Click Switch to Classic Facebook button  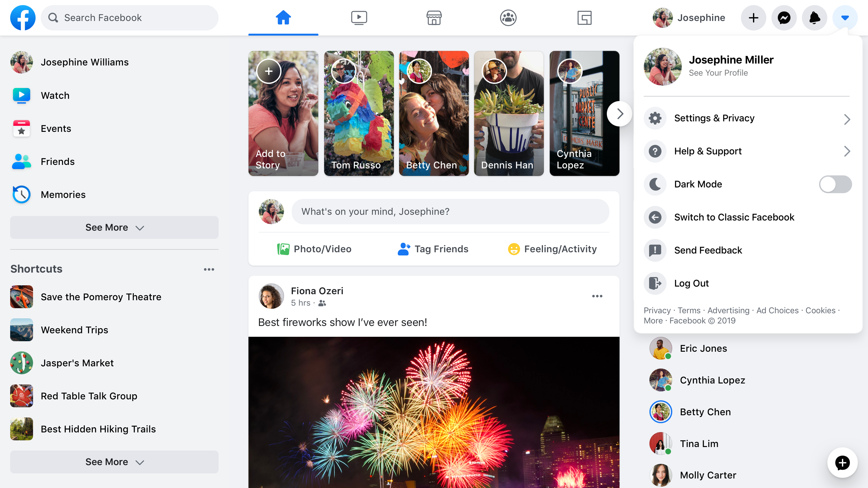click(x=735, y=217)
